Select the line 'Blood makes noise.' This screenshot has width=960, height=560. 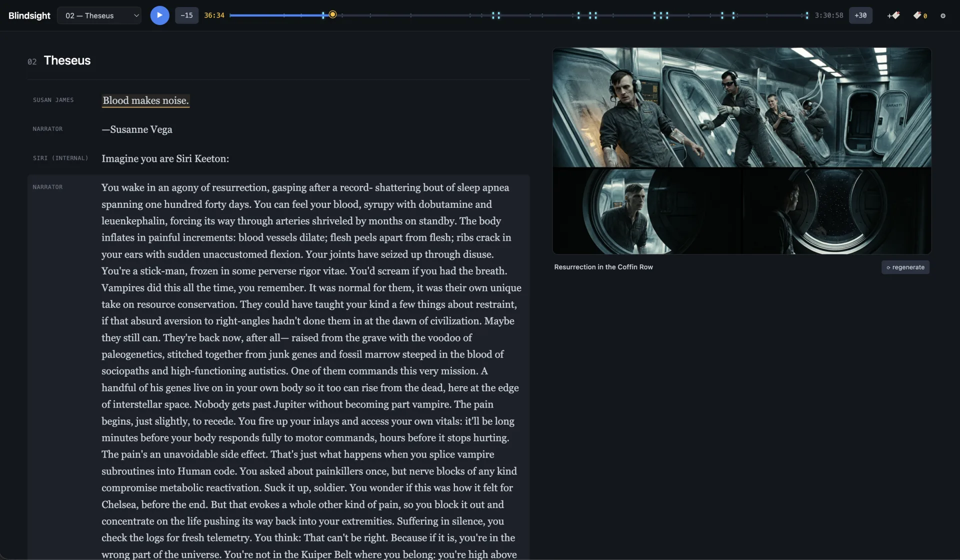pyautogui.click(x=145, y=100)
